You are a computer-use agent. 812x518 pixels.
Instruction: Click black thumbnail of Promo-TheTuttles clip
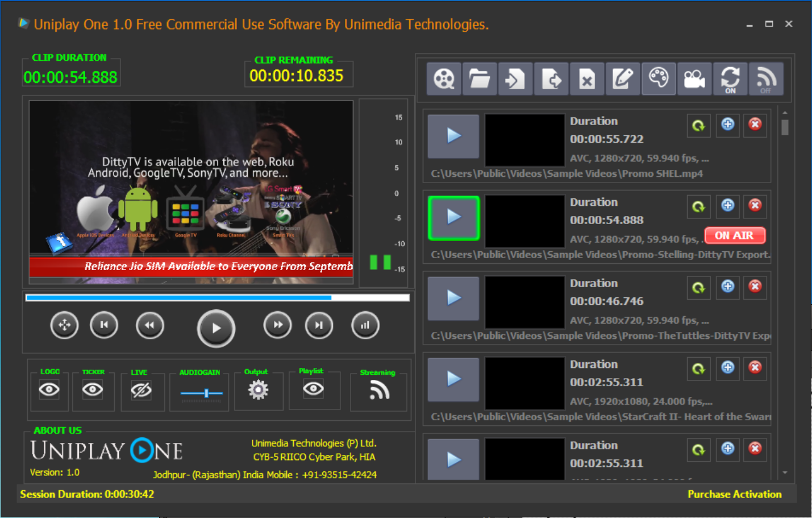524,302
